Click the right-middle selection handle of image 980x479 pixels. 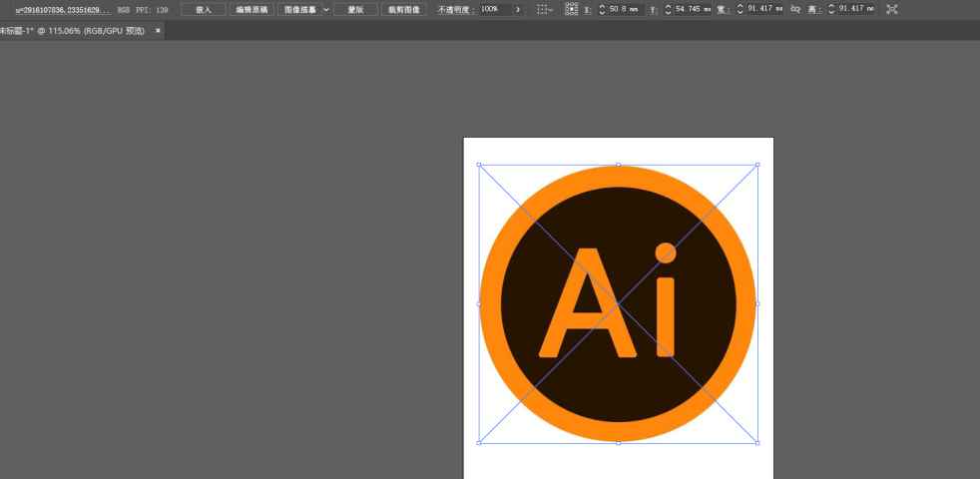(758, 304)
